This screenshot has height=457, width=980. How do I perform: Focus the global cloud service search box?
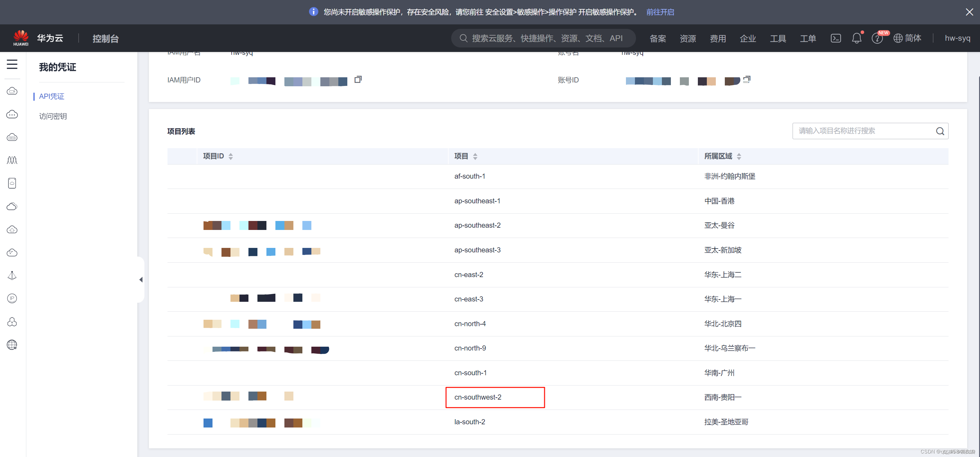pyautogui.click(x=543, y=38)
